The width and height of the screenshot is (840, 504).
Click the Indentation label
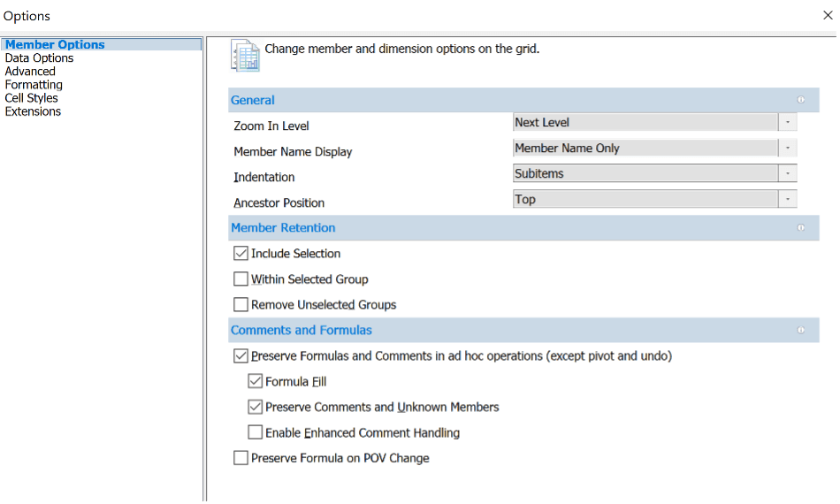(264, 177)
